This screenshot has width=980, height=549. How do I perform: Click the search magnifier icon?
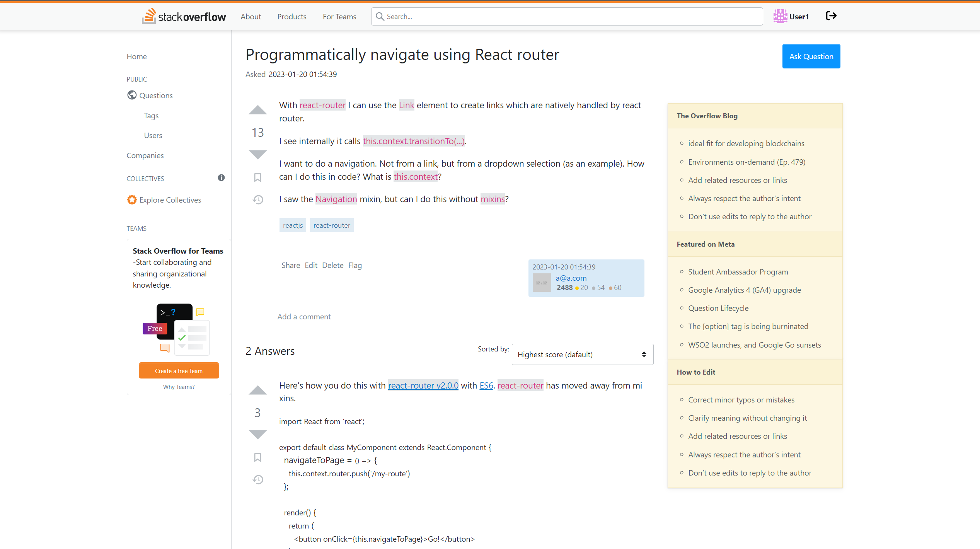click(x=380, y=16)
